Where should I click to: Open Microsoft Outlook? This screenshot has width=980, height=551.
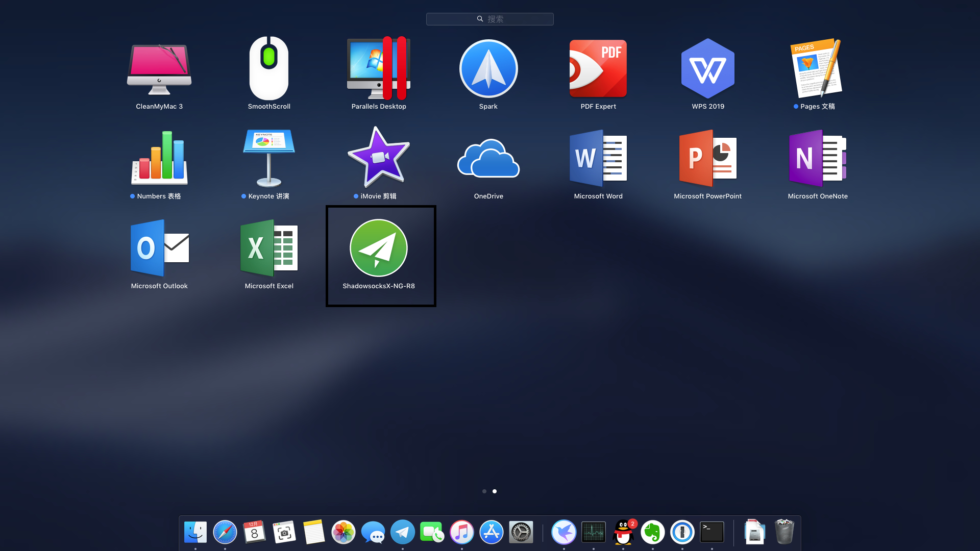(x=159, y=248)
